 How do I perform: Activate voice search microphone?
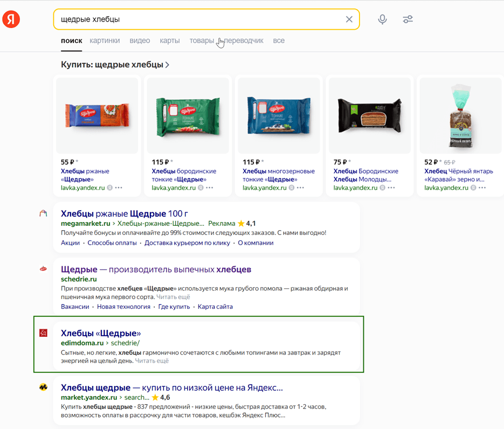click(x=382, y=19)
